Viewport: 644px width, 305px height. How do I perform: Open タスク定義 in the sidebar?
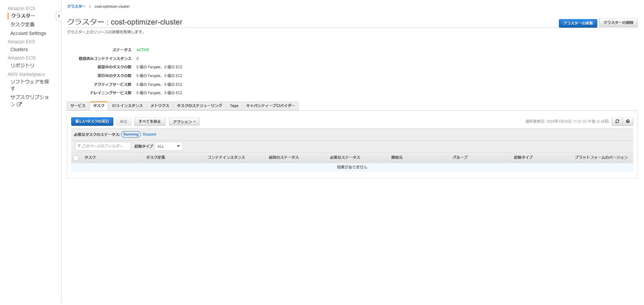click(x=23, y=25)
